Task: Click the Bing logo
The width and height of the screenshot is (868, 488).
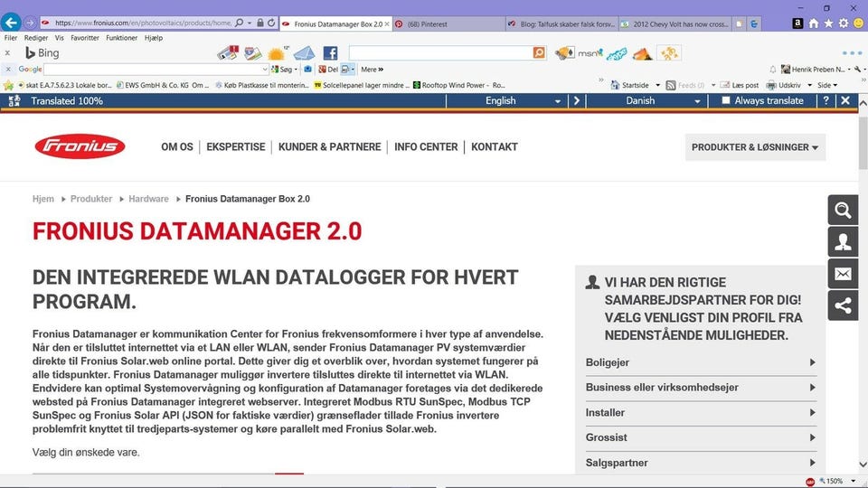Action: point(42,53)
